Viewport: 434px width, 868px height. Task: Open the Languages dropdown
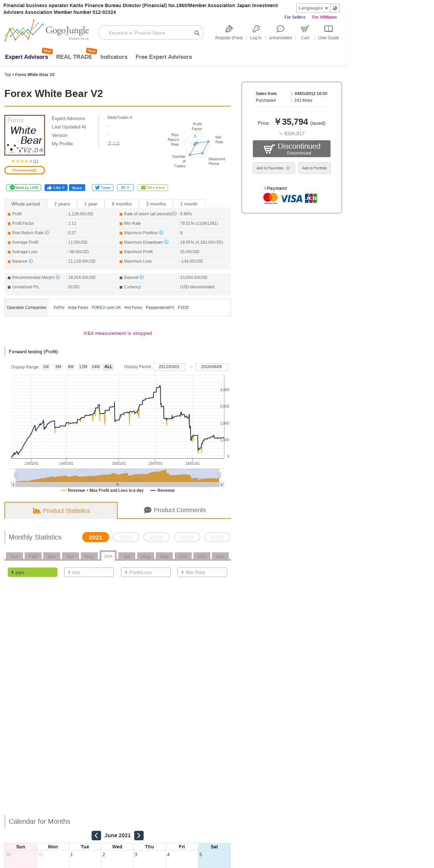[x=313, y=8]
